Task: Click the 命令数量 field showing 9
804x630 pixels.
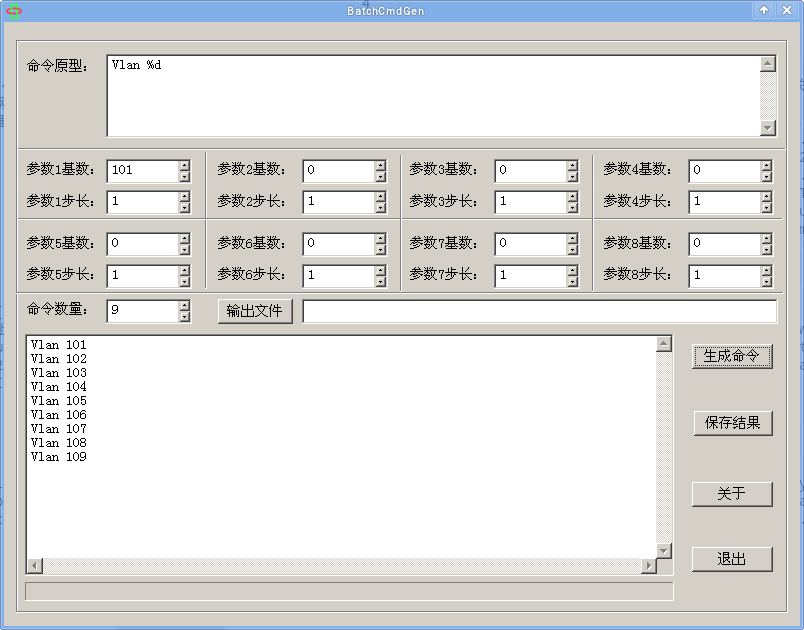Action: [x=143, y=311]
